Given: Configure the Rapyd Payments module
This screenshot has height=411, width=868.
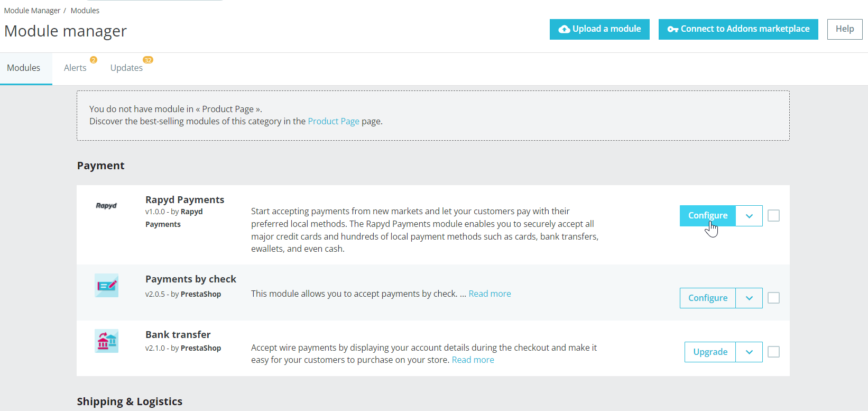Looking at the screenshot, I should click(x=707, y=216).
